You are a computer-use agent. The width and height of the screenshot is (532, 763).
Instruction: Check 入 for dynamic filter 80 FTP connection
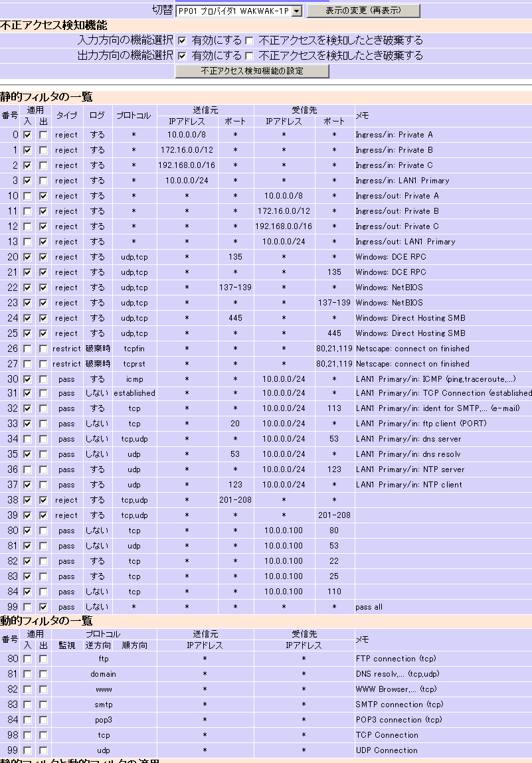[x=27, y=659]
